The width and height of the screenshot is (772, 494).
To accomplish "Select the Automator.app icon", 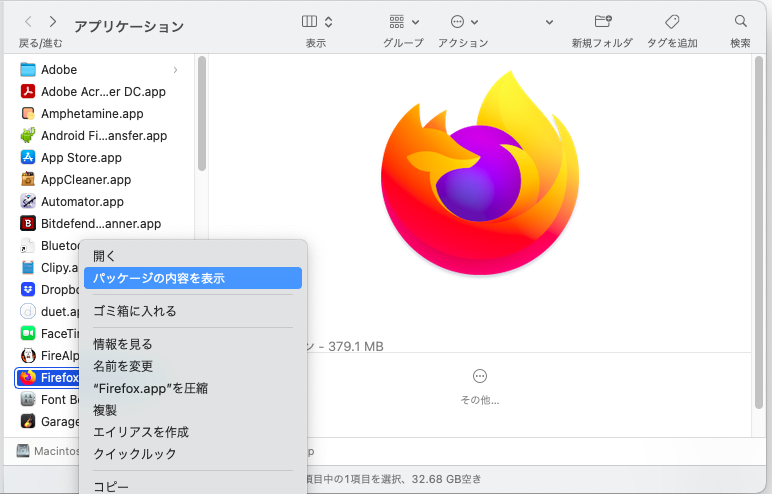I will tap(28, 201).
